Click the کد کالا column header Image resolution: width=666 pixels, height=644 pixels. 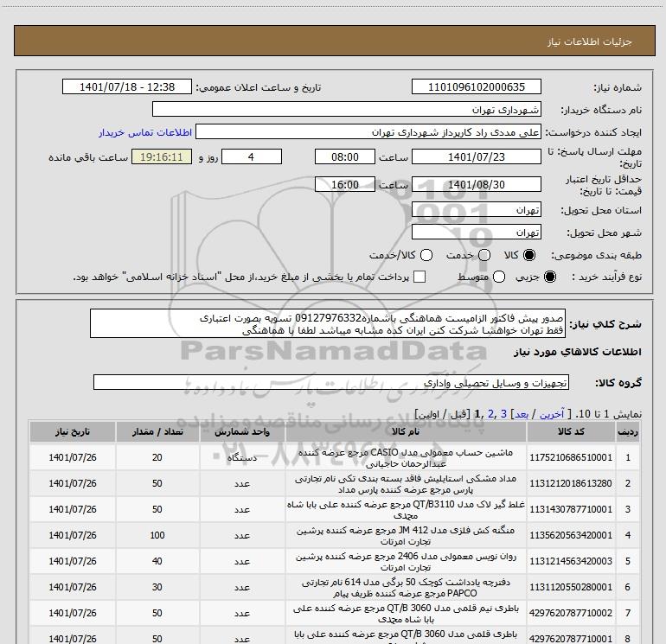571,431
